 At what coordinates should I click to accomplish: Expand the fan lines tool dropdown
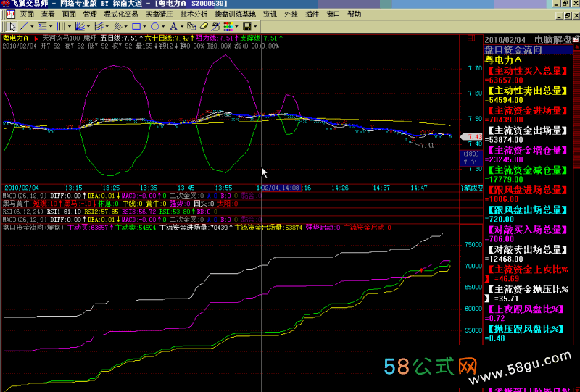point(88,27)
